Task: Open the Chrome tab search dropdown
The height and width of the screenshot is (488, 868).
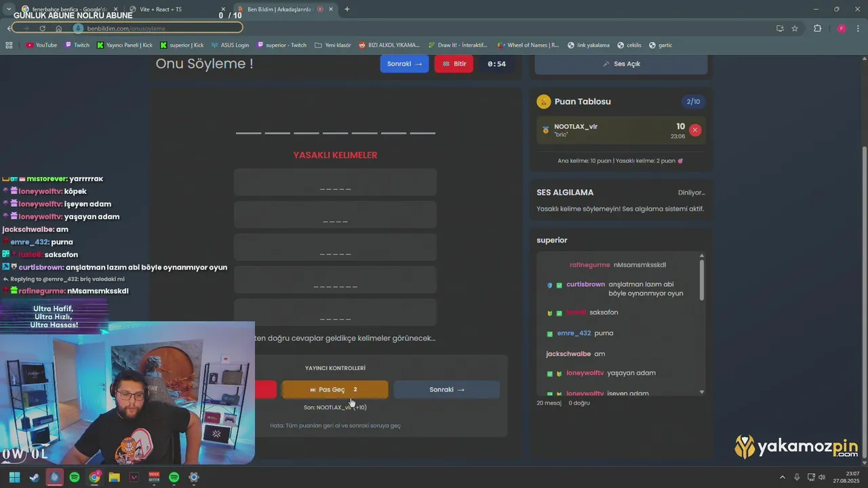Action: pos(9,9)
